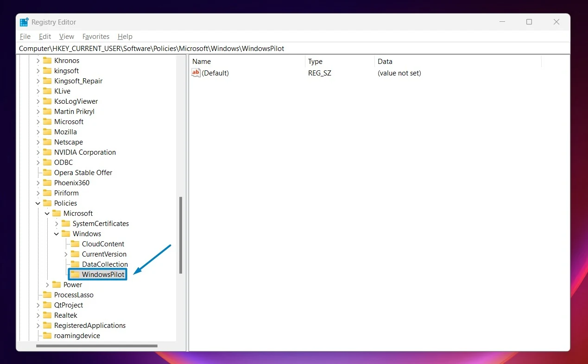Collapse the Windows key
Screen dimensions: 588x364
57,234
